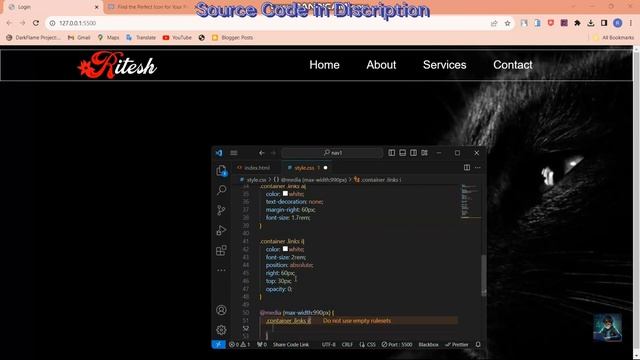Click the Prettier status bar item
The width and height of the screenshot is (640, 360).
tap(457, 344)
